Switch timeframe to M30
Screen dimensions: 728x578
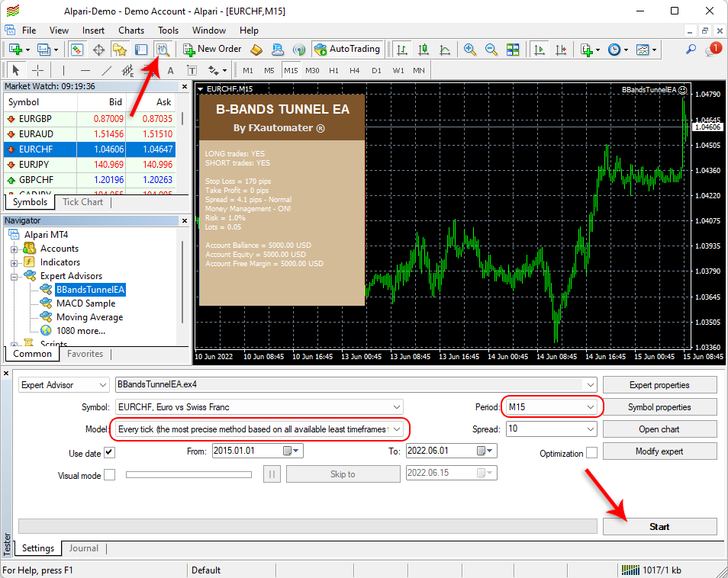pyautogui.click(x=312, y=70)
